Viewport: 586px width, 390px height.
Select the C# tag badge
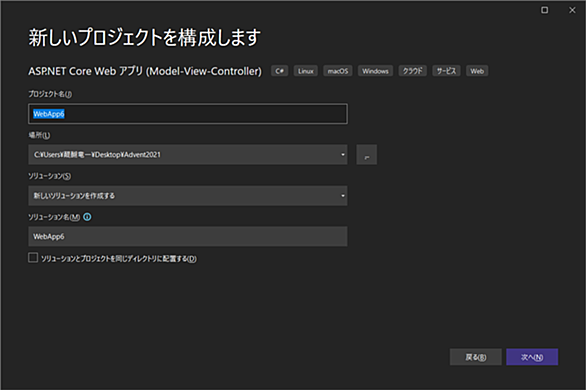point(280,71)
